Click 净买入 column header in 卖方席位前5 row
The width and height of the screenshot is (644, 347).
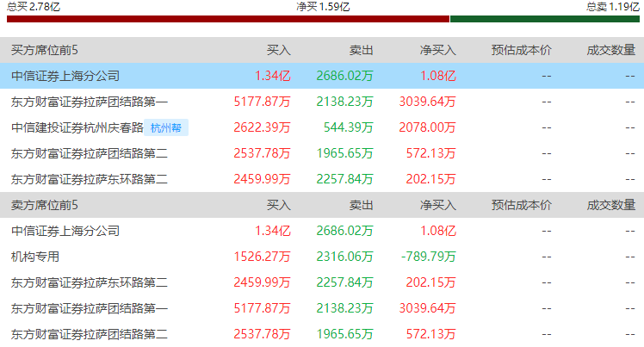(438, 205)
